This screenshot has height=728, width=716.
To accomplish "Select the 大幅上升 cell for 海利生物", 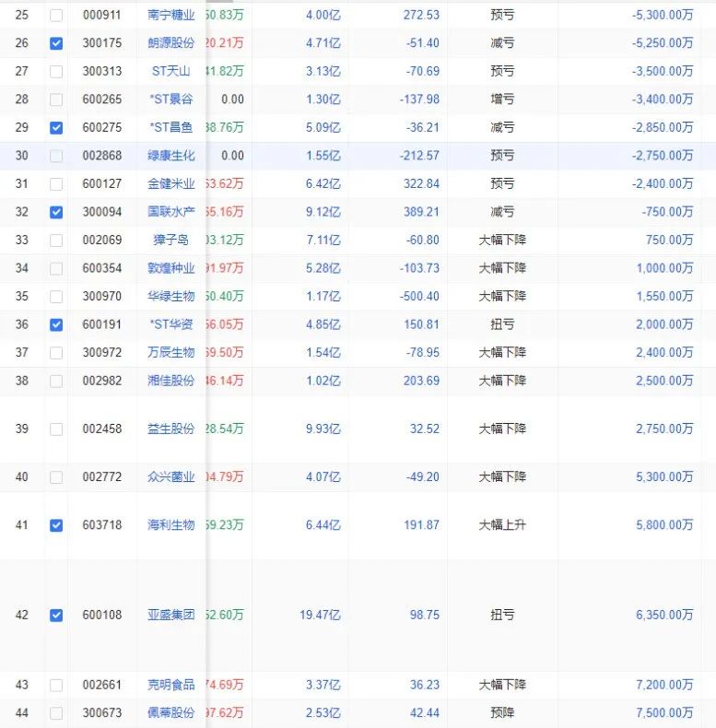I will [502, 525].
